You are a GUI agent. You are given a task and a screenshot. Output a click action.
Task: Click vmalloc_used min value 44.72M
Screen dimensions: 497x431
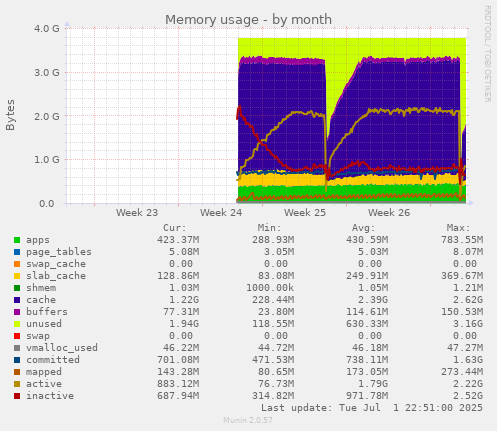click(x=276, y=348)
